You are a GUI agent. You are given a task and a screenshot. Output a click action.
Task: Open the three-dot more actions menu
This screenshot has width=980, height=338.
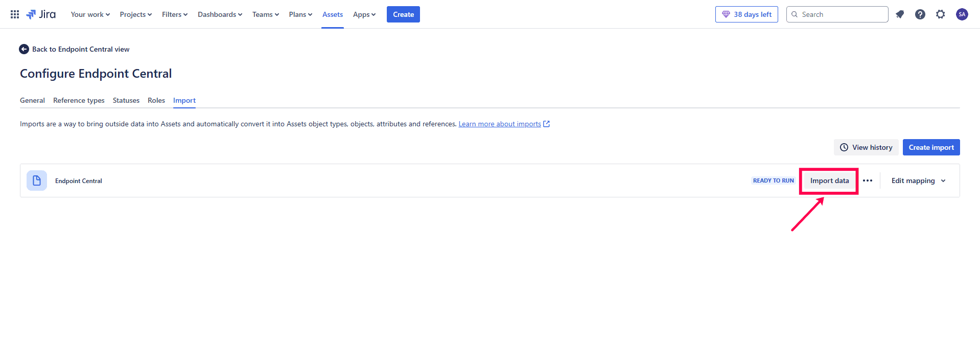point(868,181)
